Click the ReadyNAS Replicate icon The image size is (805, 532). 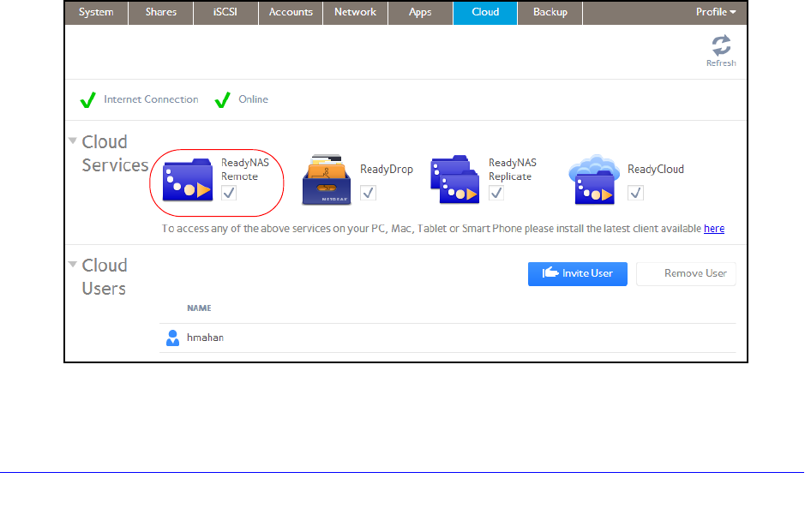tap(455, 181)
